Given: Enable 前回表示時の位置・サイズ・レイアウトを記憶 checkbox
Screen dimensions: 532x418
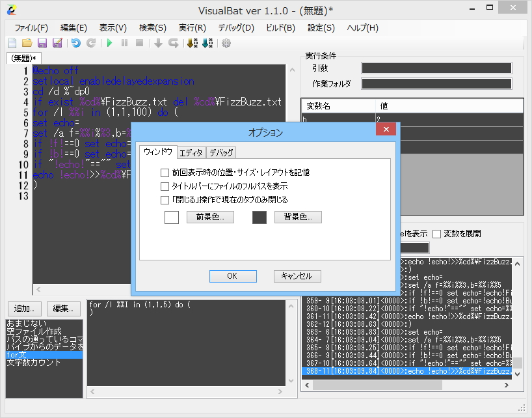Looking at the screenshot, I should [x=165, y=173].
